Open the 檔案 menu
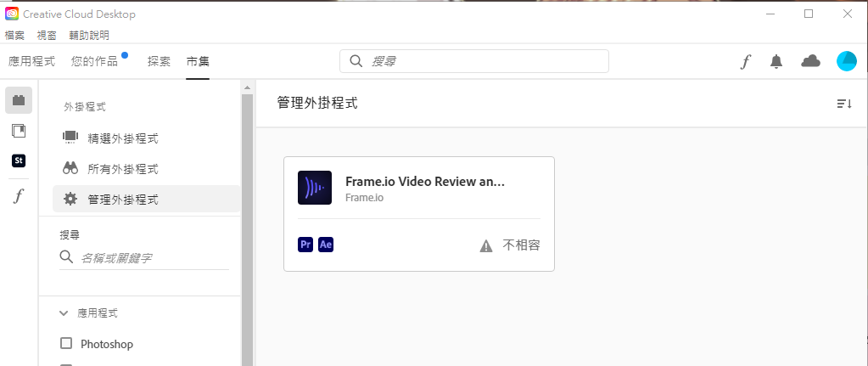This screenshot has width=868, height=366. [x=14, y=36]
